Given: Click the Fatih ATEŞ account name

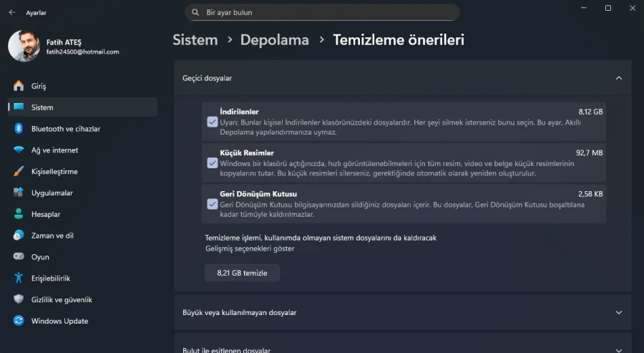Looking at the screenshot, I should pos(64,42).
